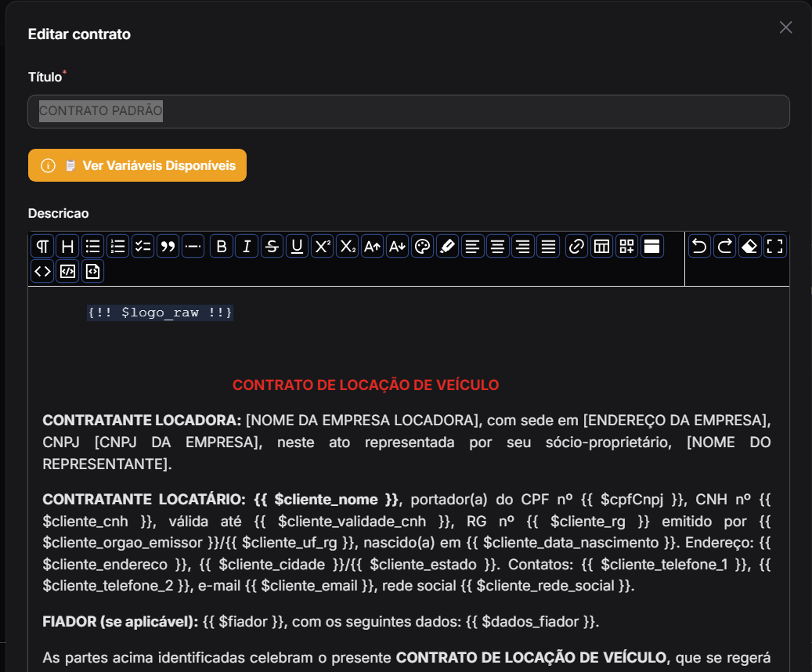Click the grid-plus insert block icon
Viewport: 812px width, 672px height.
626,246
